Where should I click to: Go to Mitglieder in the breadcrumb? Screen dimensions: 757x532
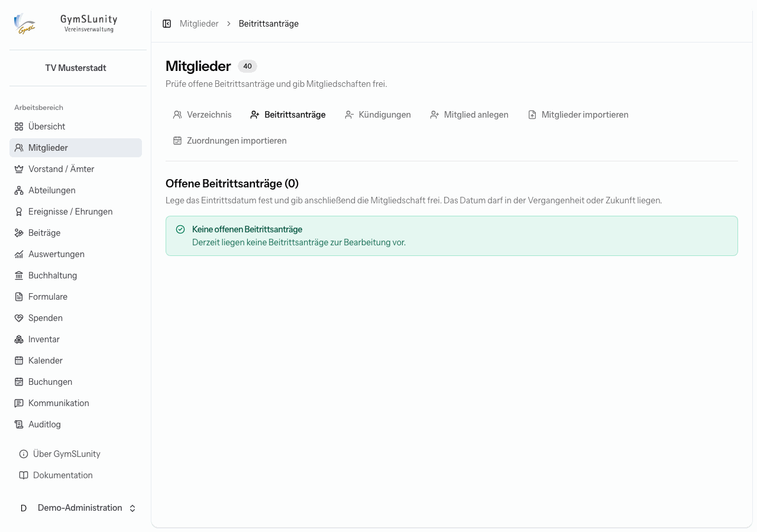(199, 24)
